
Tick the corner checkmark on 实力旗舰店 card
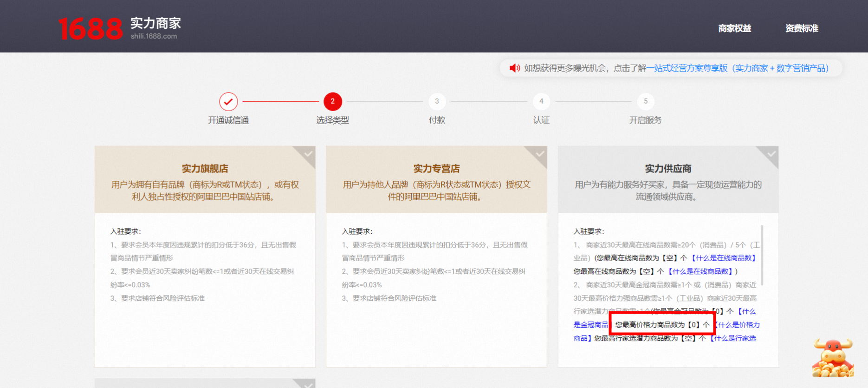pyautogui.click(x=308, y=154)
